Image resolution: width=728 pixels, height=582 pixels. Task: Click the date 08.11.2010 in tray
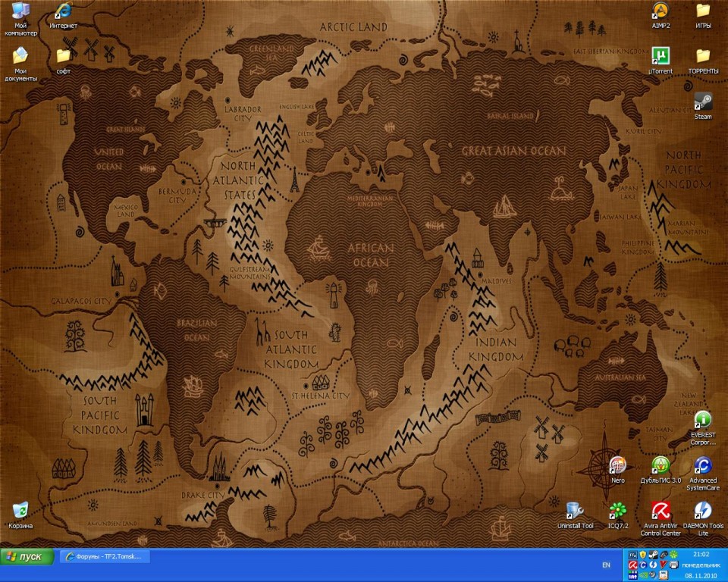(701, 576)
